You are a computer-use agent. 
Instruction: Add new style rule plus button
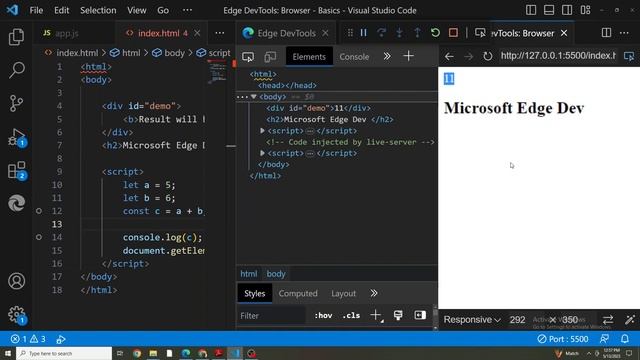[x=376, y=315]
